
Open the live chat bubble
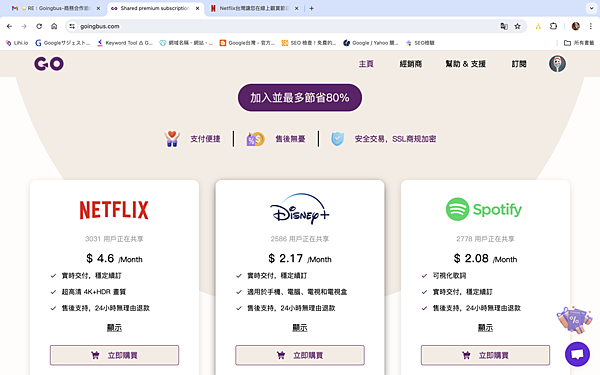click(577, 354)
